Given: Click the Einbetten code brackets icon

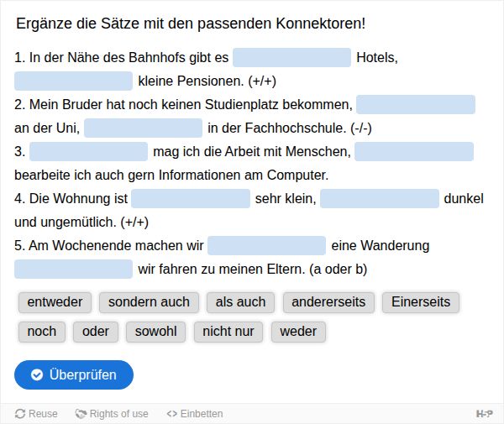Looking at the screenshot, I should click(172, 414).
